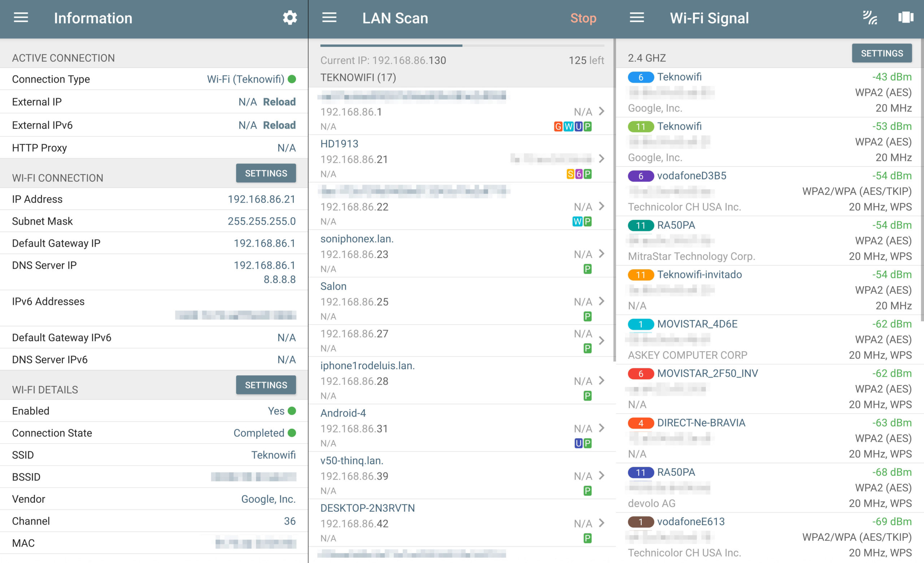This screenshot has width=924, height=563.
Task: Select the Subnet Mask value 255.255.255.0
Action: coord(262,221)
